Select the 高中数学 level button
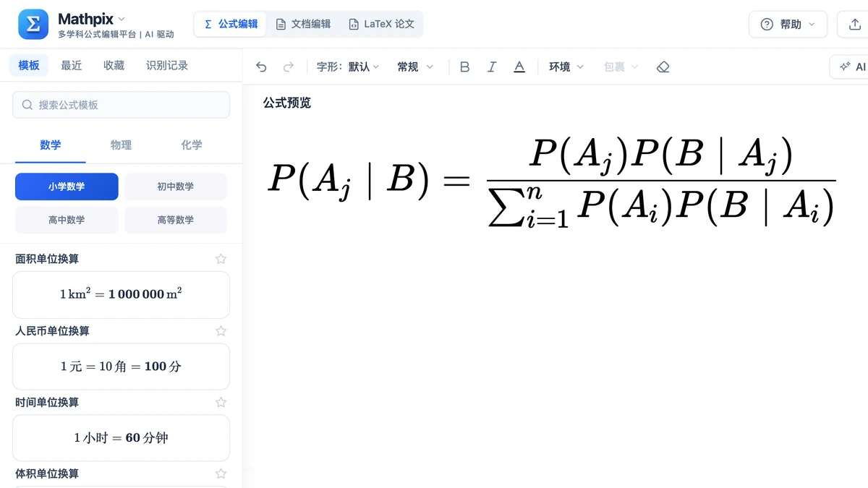This screenshot has width=868, height=488. [x=67, y=220]
